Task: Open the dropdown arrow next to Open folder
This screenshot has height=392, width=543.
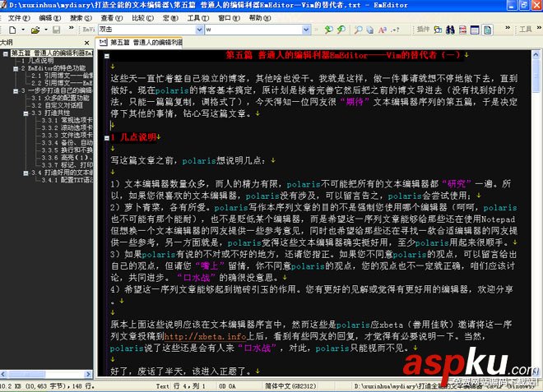Action: click(x=46, y=30)
